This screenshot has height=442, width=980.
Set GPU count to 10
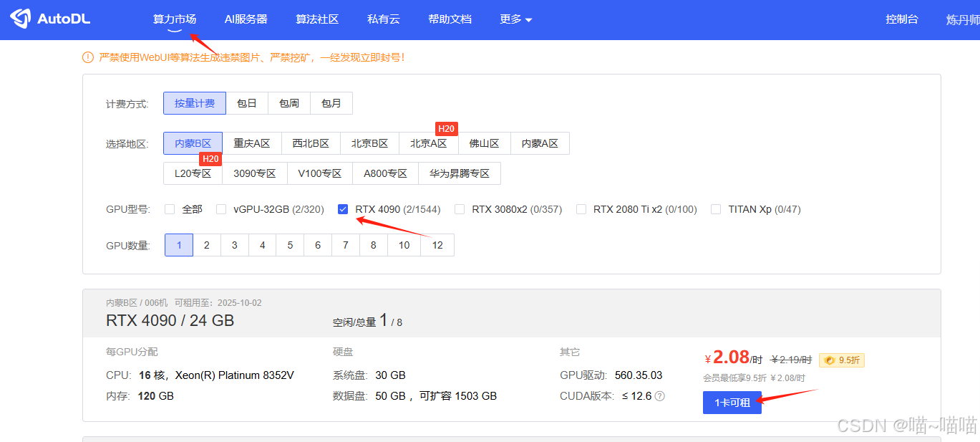(404, 245)
